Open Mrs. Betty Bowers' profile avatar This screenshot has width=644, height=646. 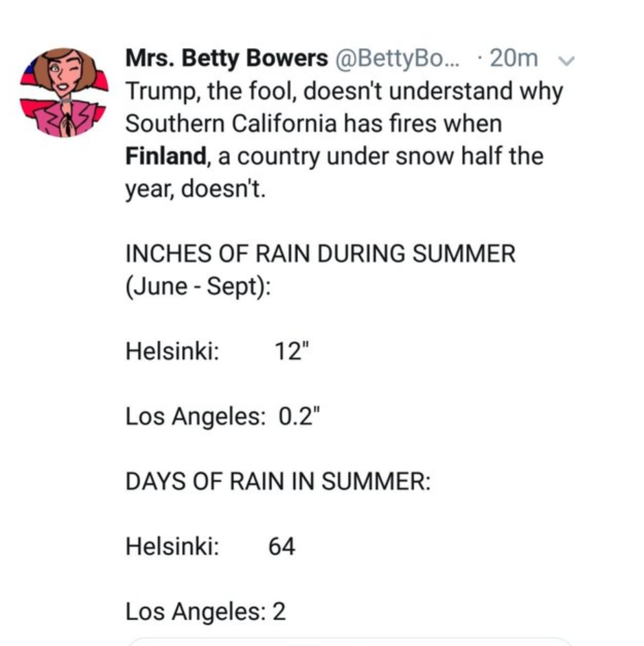[65, 92]
